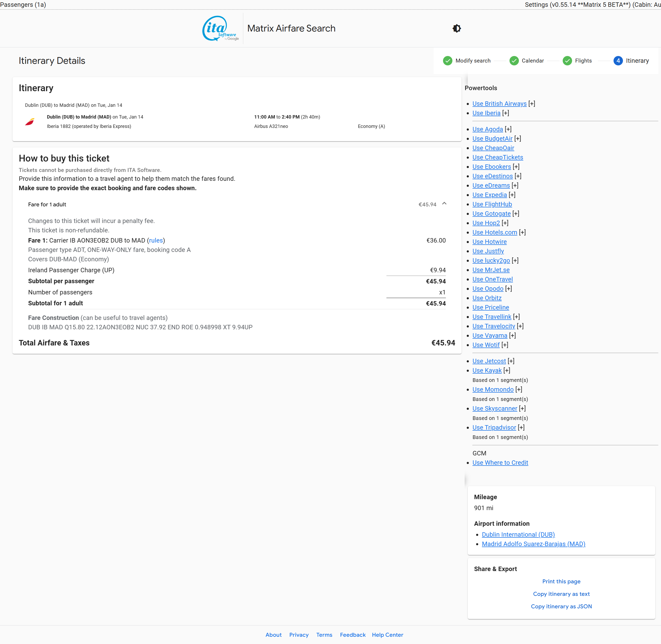Click the Modify search green checkmark
Screen dimensions: 661x644
447,60
